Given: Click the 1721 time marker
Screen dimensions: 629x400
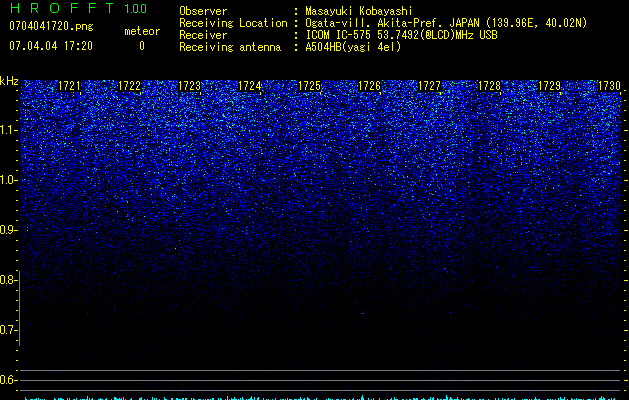Looking at the screenshot, I should point(69,86).
